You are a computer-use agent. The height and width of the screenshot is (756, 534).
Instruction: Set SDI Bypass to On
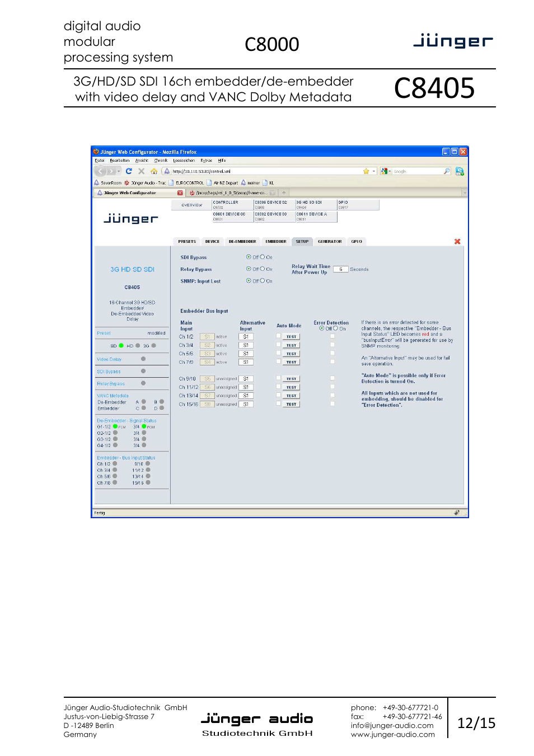pos(262,257)
